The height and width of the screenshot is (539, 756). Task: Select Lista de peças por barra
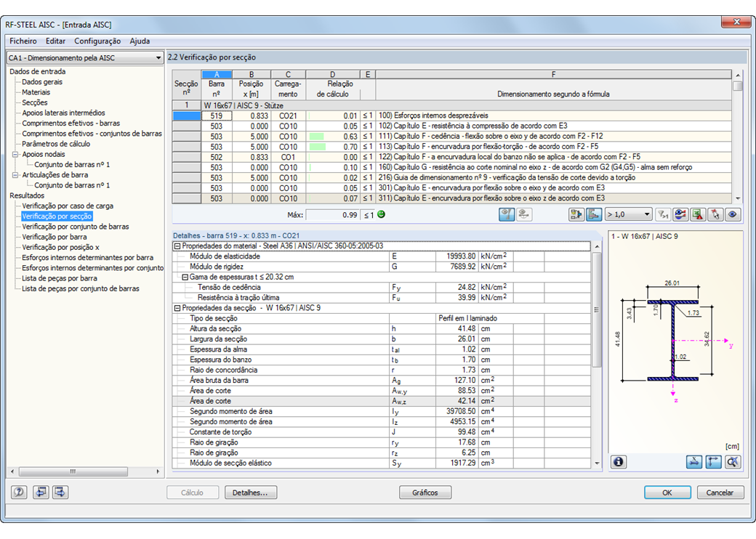click(x=60, y=278)
